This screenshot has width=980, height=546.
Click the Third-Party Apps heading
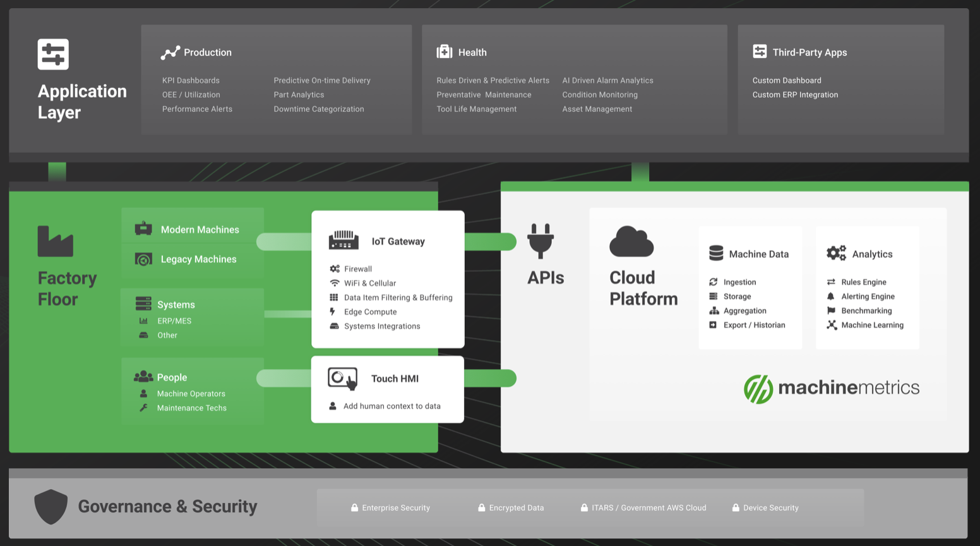810,52
